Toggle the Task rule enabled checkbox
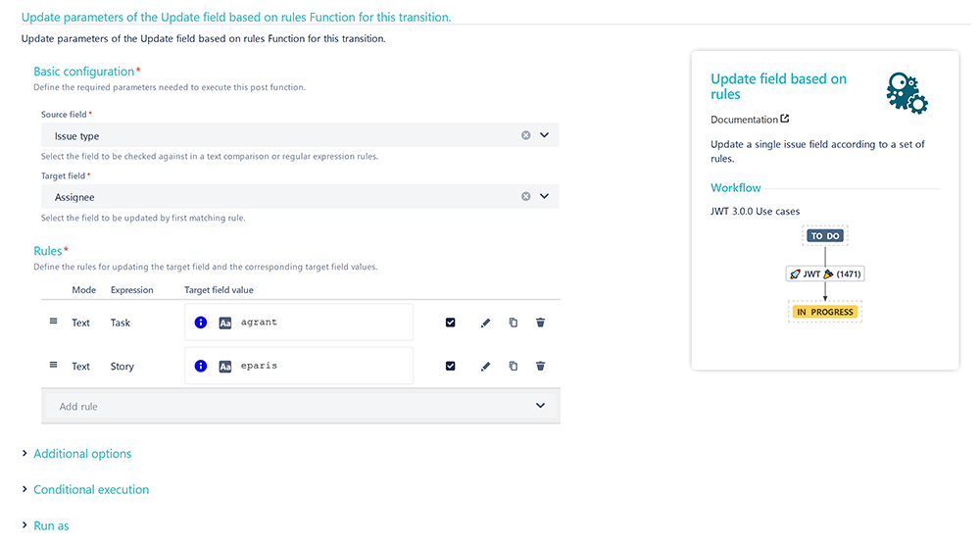This screenshot has height=546, width=980. tap(451, 323)
